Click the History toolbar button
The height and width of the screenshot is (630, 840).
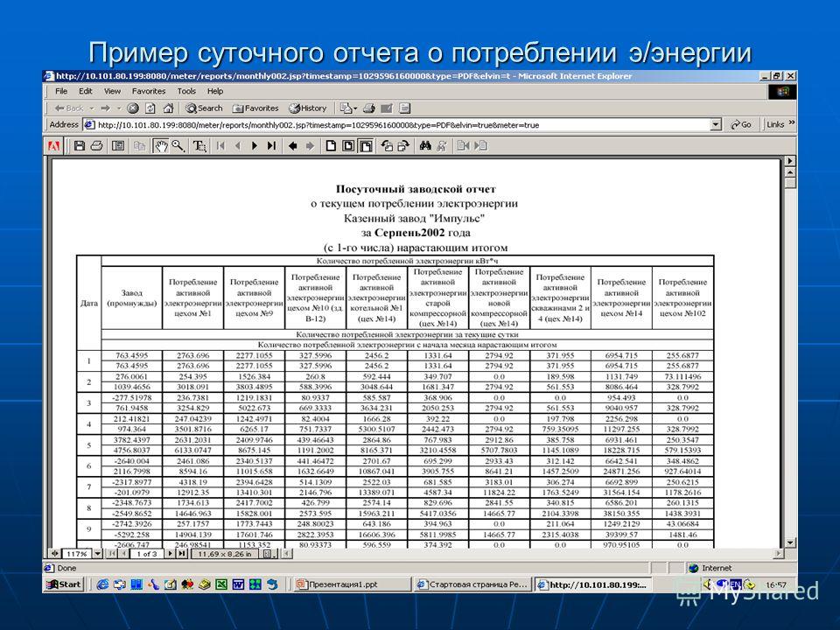pyautogui.click(x=307, y=108)
